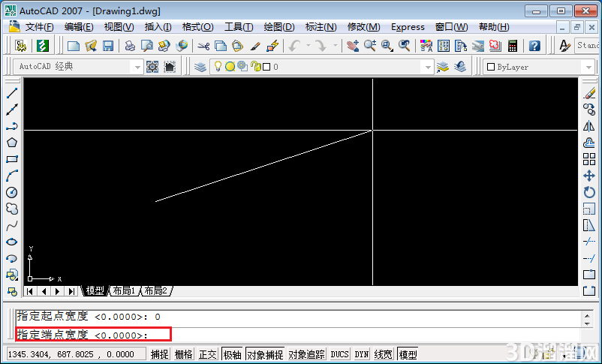Viewport: 602px width, 364px height.
Task: Toggle DUCS dynamic UCS
Action: (340, 354)
